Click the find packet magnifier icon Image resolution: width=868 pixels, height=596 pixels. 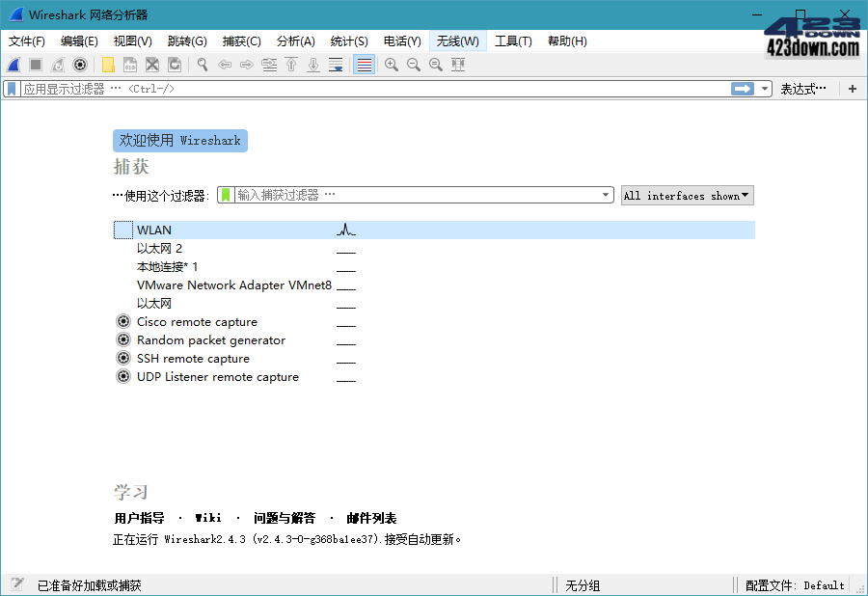(x=203, y=65)
